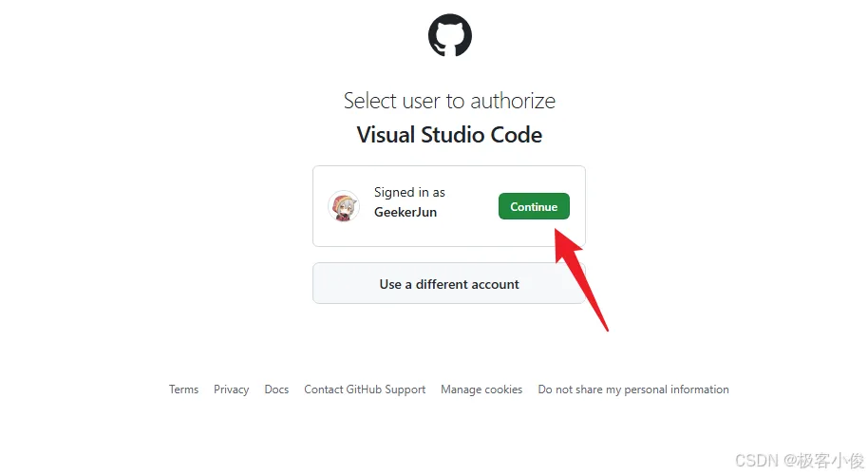Open the Manage cookies link
Image resolution: width=868 pixels, height=475 pixels.
[481, 389]
